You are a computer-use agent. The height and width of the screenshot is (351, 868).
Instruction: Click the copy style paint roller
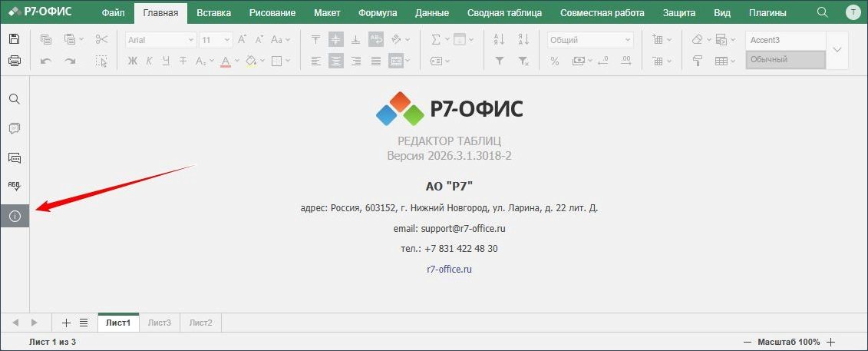[698, 61]
